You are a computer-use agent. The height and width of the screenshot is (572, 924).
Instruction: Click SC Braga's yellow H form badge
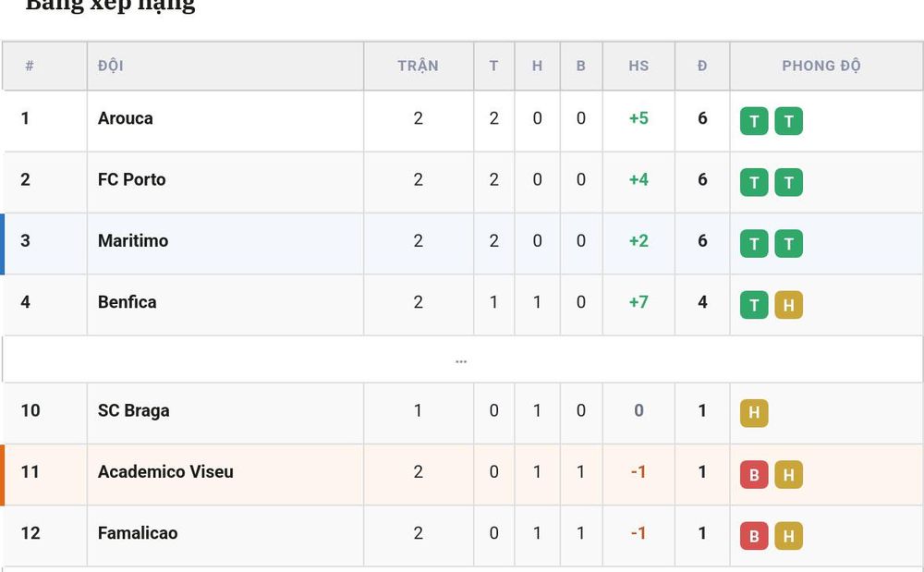coord(754,412)
